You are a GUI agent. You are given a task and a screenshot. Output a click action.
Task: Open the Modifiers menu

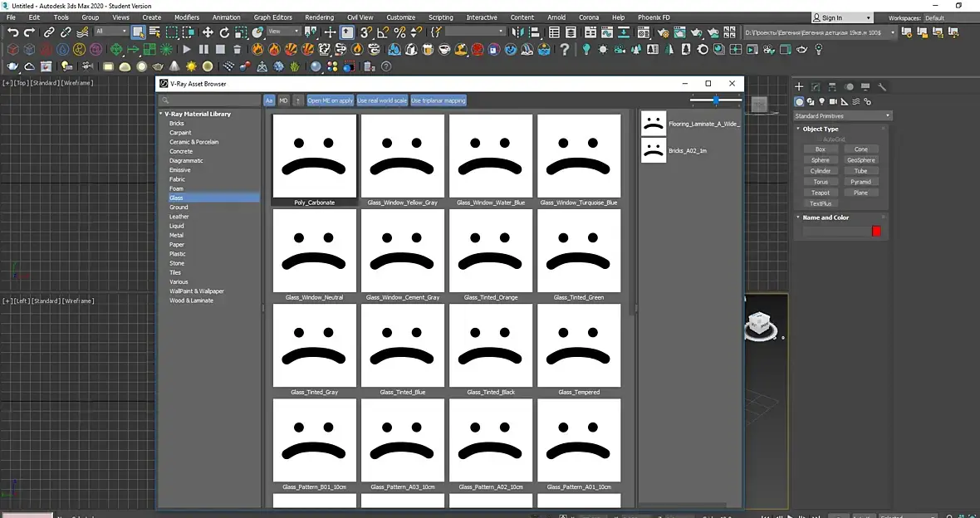point(186,17)
